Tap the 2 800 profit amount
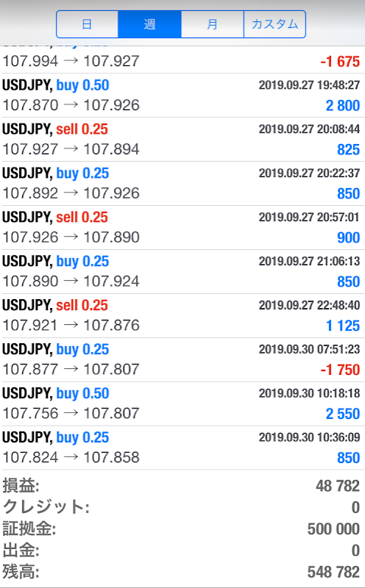 coord(343,105)
